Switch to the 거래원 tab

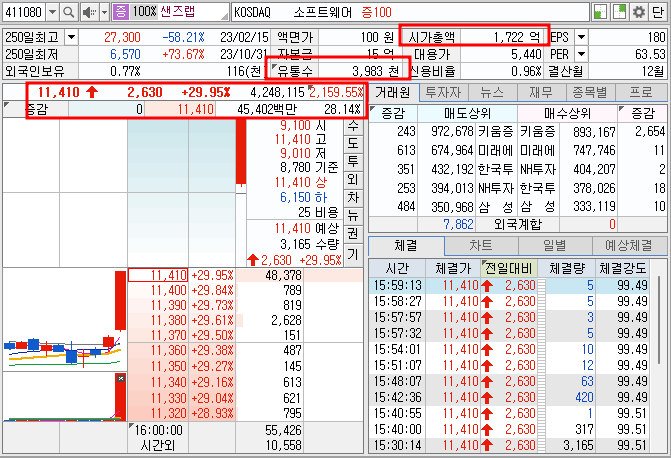click(393, 92)
